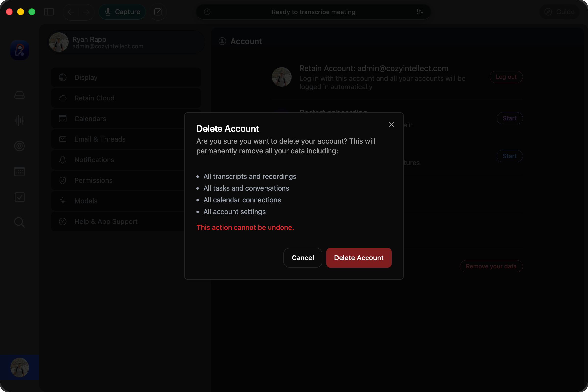Open the history clock icon
The width and height of the screenshot is (588, 392).
(207, 12)
